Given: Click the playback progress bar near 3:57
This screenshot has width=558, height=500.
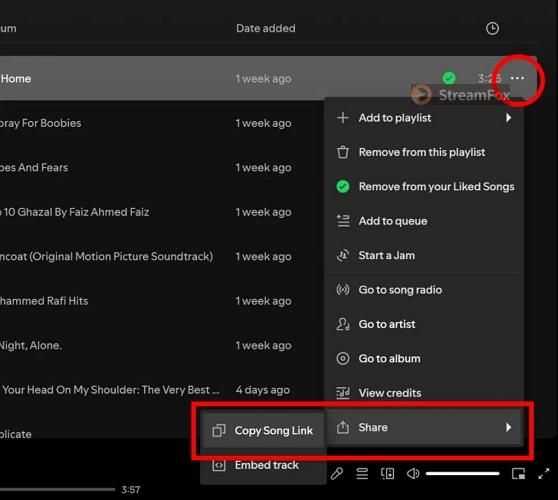Looking at the screenshot, I should point(58,489).
